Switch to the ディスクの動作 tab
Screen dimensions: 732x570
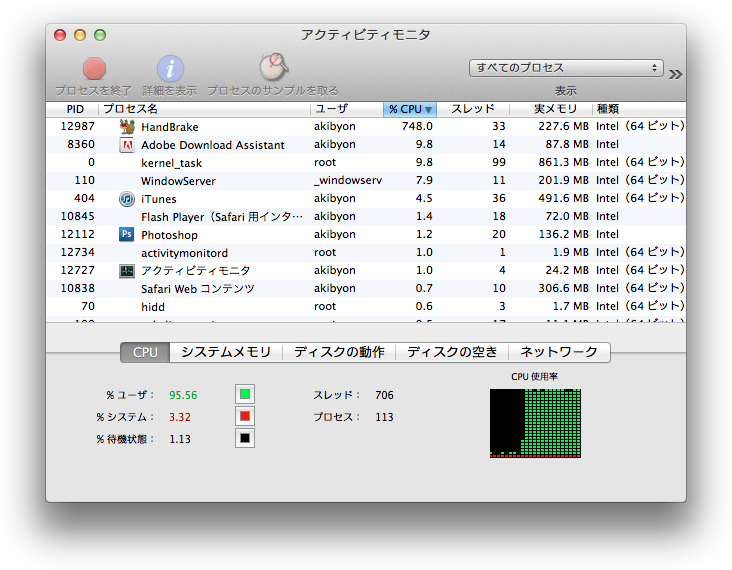click(339, 352)
